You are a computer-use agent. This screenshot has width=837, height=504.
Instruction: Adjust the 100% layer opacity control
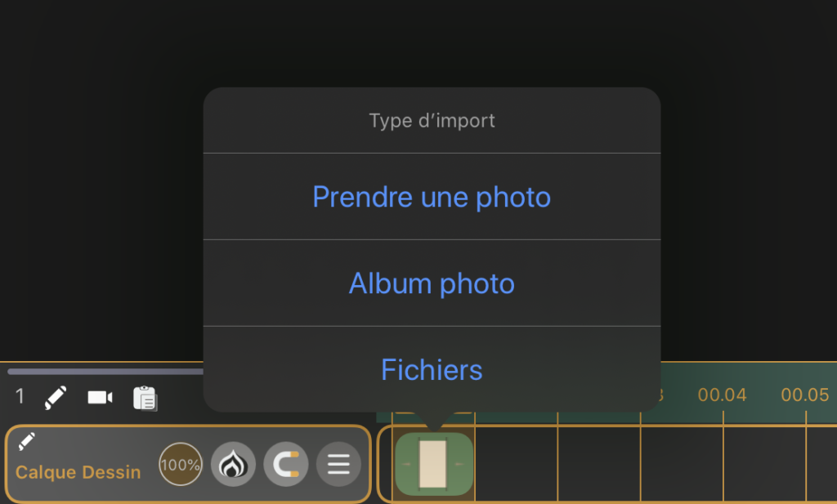coord(181,465)
